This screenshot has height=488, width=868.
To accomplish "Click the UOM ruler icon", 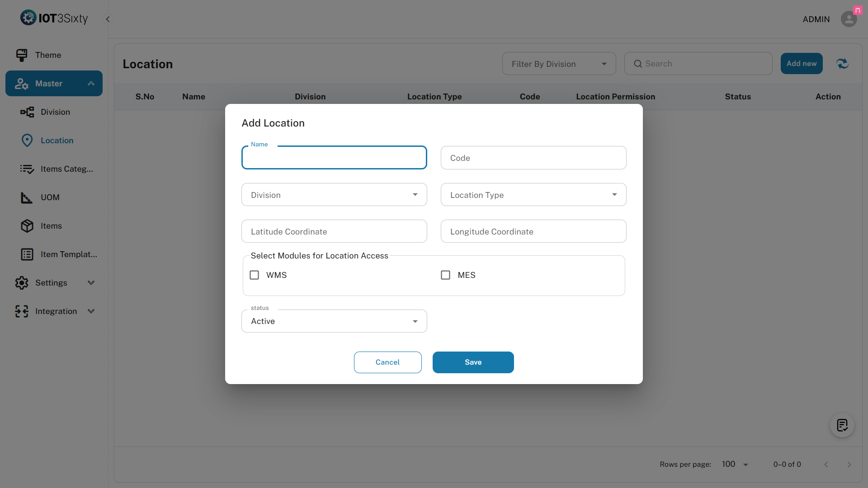I will (27, 197).
